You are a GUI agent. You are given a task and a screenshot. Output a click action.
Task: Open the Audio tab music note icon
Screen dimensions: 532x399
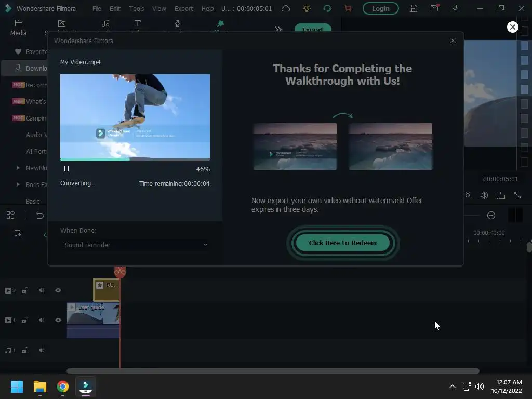[x=105, y=23]
